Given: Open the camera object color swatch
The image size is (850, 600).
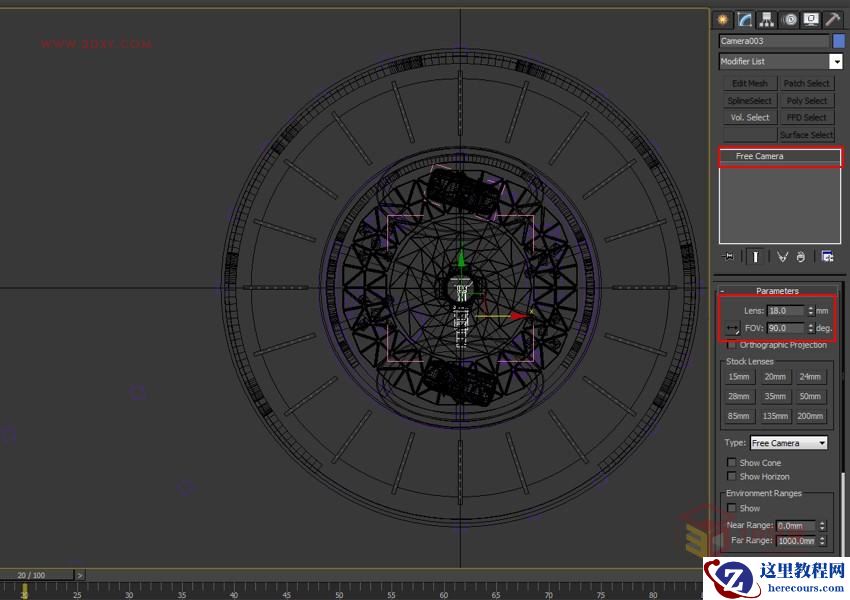Looking at the screenshot, I should 837,41.
